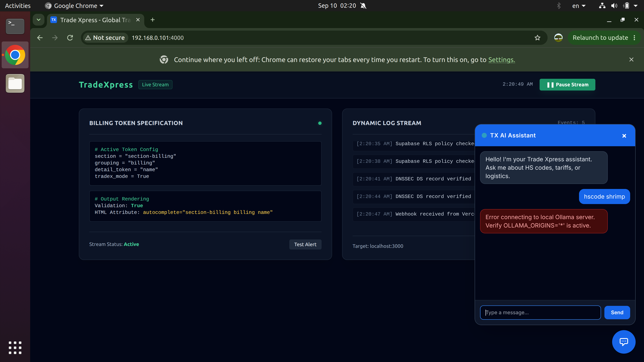
Task: Open the Terminal app in the dock
Action: [x=15, y=26]
